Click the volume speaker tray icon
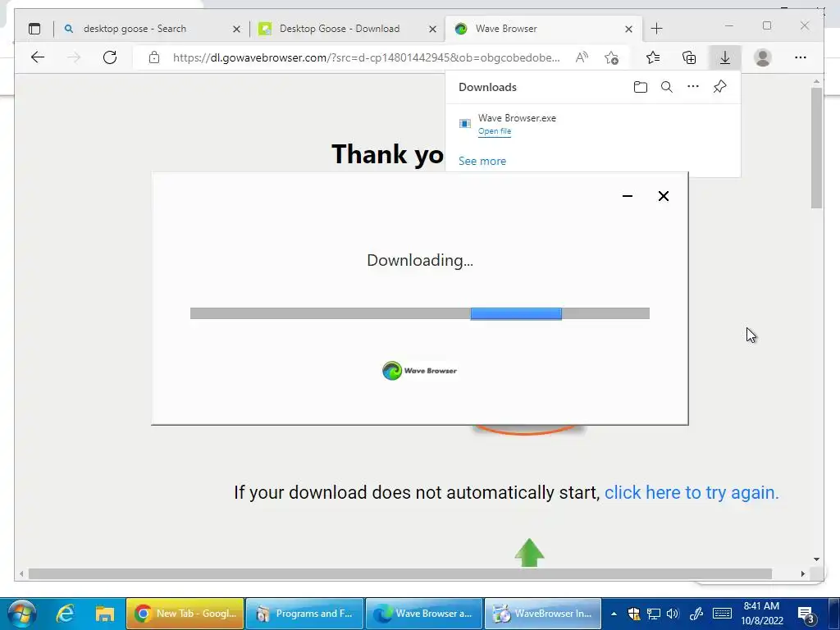 673,614
